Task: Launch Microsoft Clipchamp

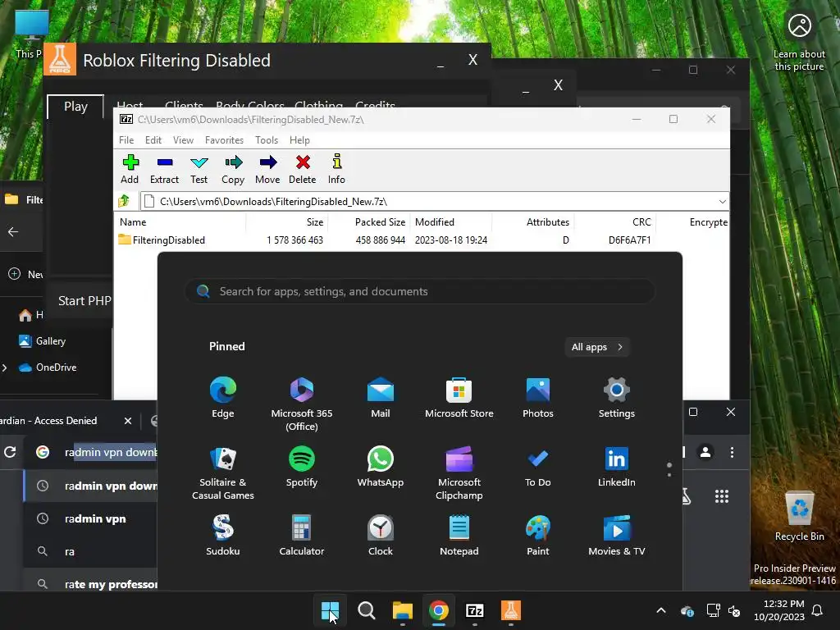Action: (459, 472)
